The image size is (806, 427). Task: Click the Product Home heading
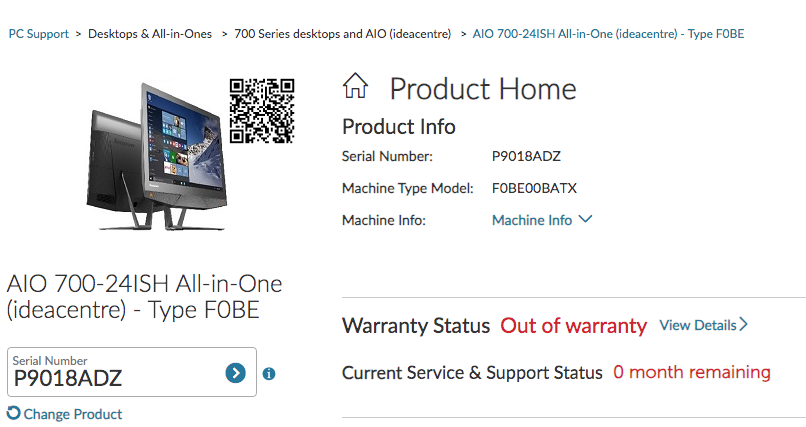click(x=482, y=88)
